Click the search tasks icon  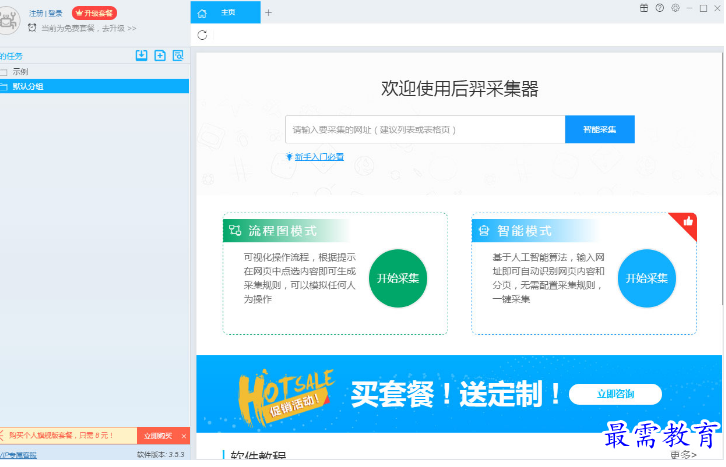178,56
